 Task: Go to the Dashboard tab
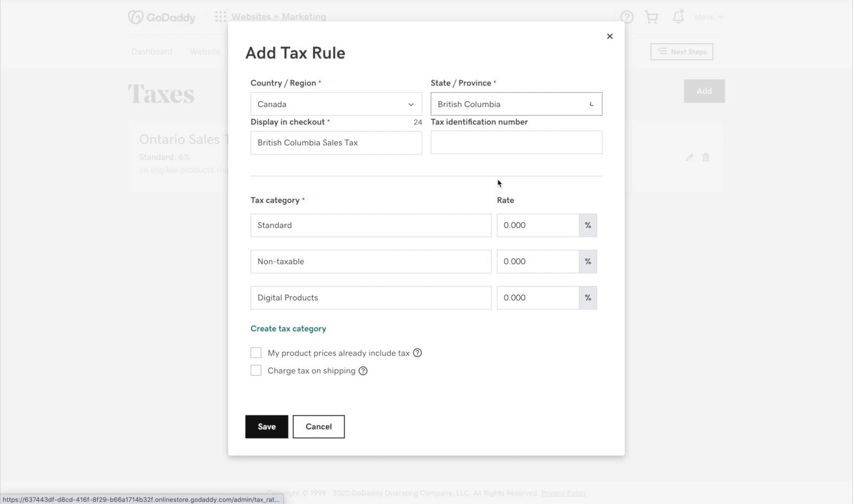pyautogui.click(x=152, y=52)
